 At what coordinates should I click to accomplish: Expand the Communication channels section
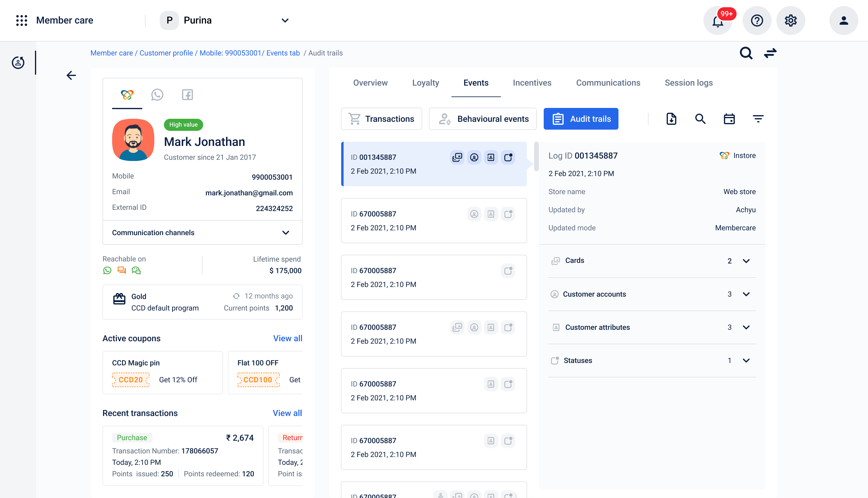point(285,233)
